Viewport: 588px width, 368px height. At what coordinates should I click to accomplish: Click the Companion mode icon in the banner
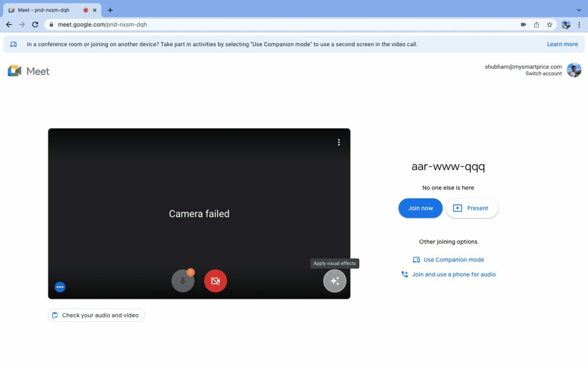click(x=13, y=44)
